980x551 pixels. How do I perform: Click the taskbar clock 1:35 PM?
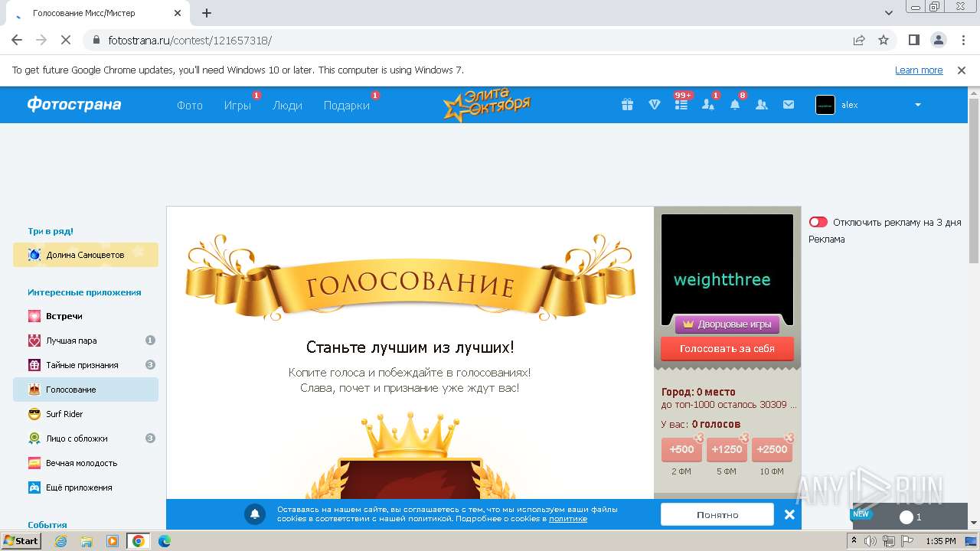(941, 541)
